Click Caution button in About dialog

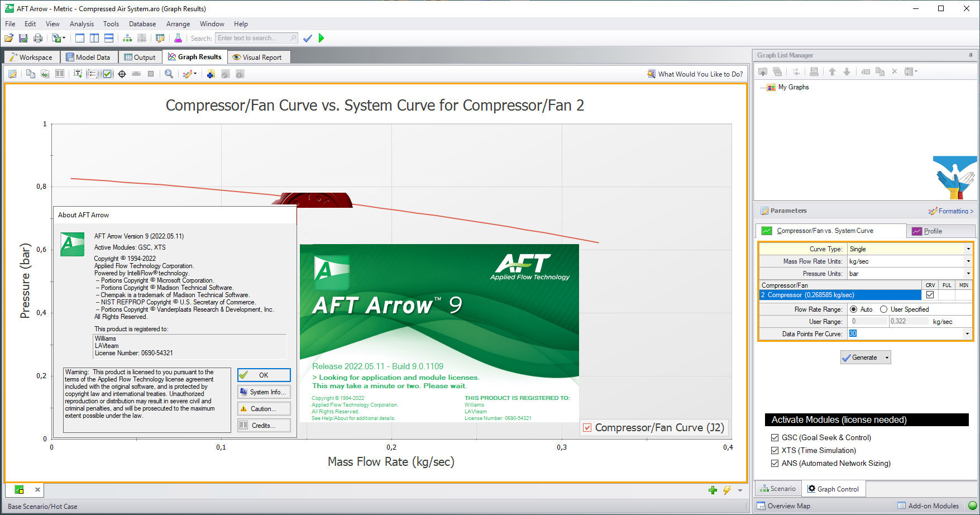264,409
